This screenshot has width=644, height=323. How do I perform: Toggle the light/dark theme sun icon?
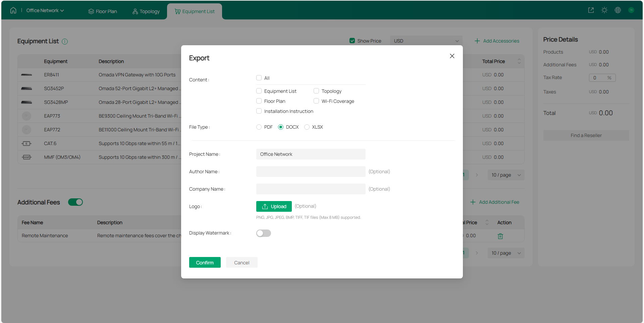click(604, 10)
